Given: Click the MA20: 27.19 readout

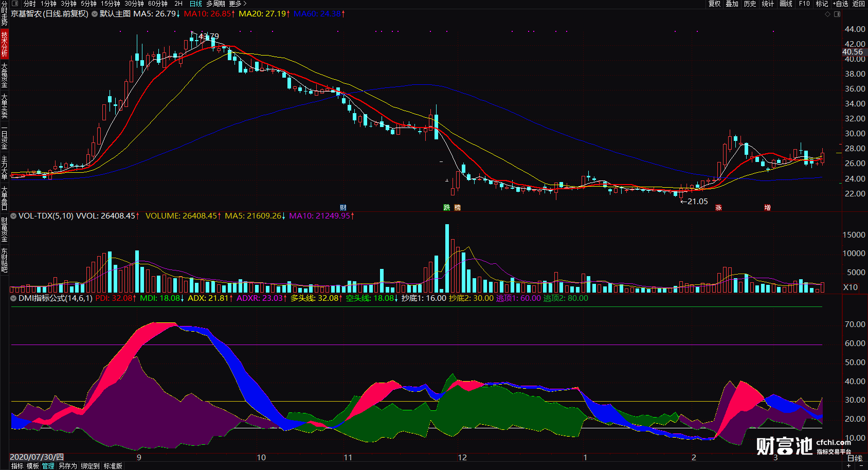Looking at the screenshot, I should point(264,14).
